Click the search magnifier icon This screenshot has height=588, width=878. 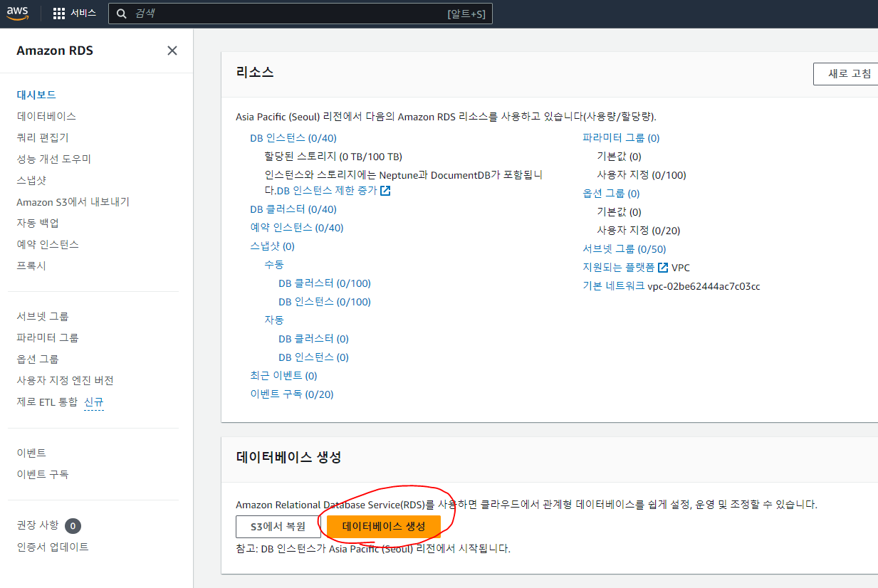(x=121, y=14)
